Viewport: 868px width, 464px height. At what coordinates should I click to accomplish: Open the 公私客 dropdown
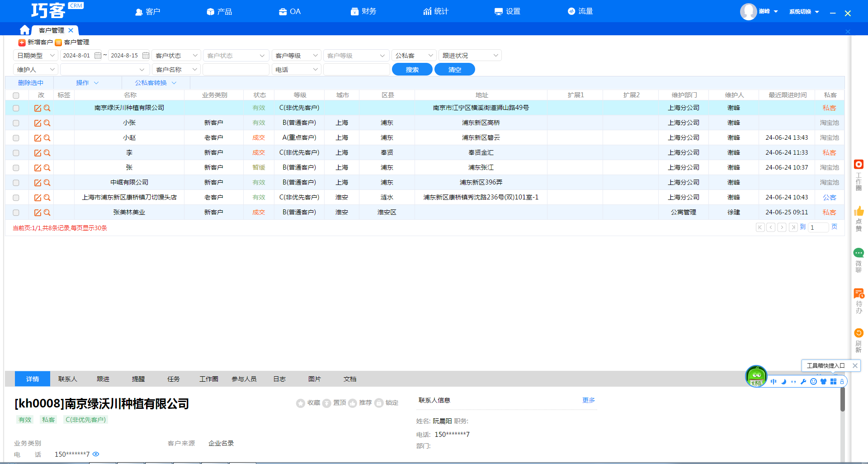tap(414, 56)
